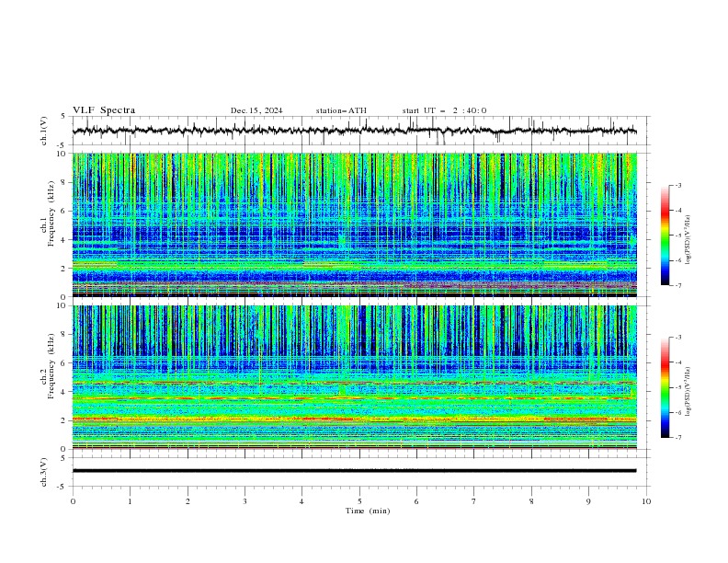Click the time axis tick label "0"
Viewport: 728px width, 563px height.
73,501
